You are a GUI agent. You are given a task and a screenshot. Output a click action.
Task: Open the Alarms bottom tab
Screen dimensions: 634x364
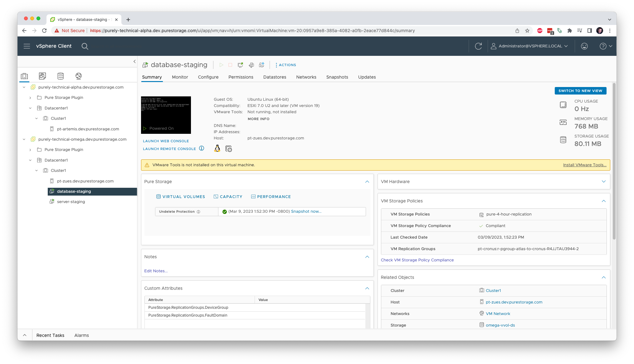click(x=81, y=335)
